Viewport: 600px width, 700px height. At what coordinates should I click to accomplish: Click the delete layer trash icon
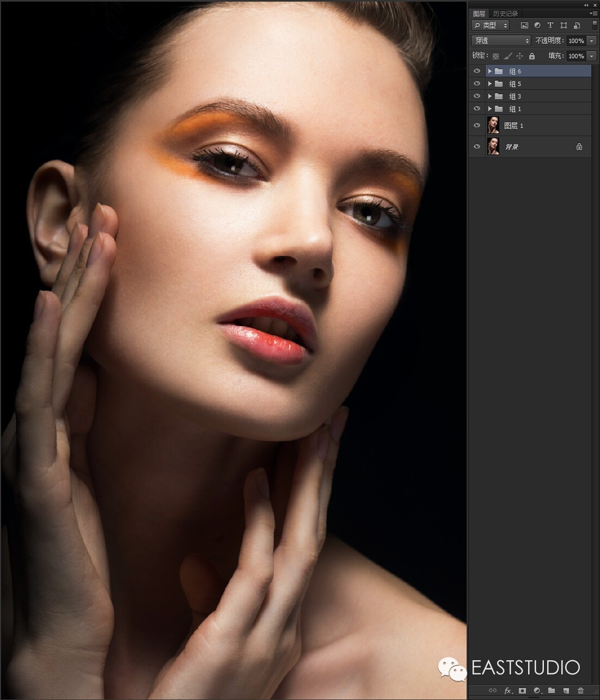point(580,690)
